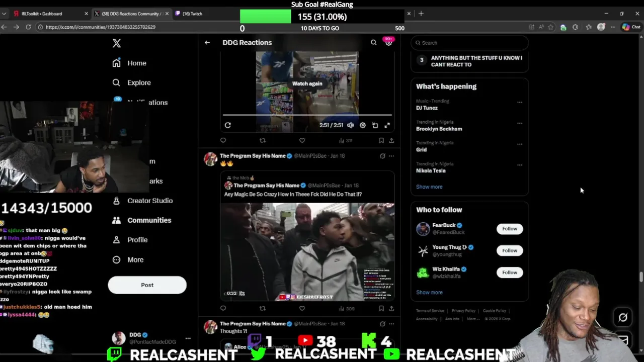
Task: Reply to the first video post
Action: (223, 141)
